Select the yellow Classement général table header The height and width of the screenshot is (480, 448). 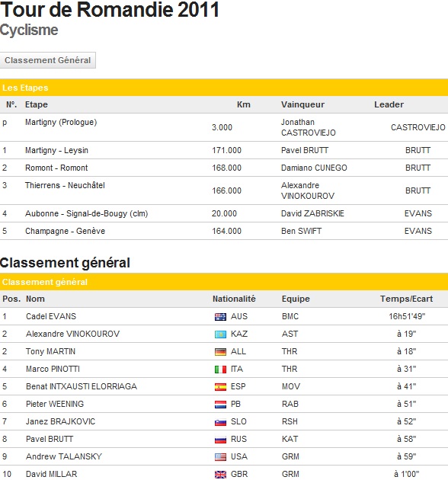pyautogui.click(x=224, y=282)
